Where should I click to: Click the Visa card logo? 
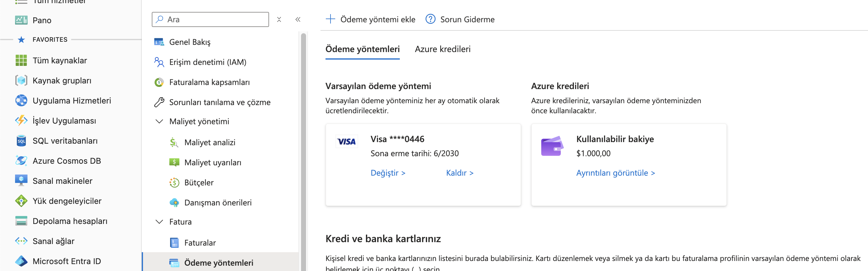[347, 141]
